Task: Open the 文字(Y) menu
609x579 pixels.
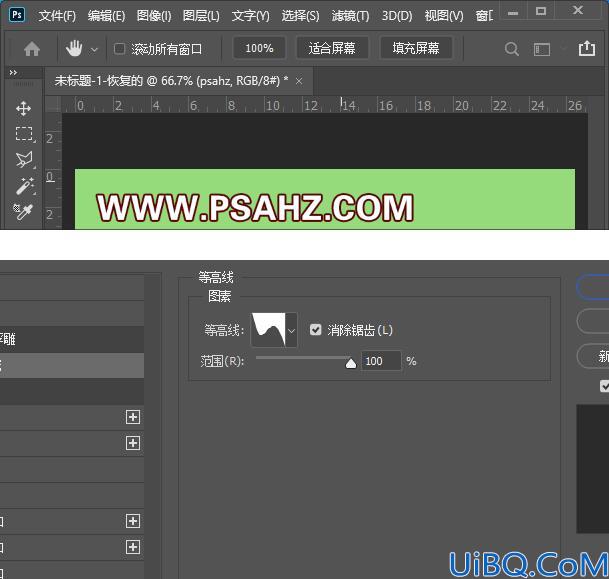Action: (x=251, y=16)
